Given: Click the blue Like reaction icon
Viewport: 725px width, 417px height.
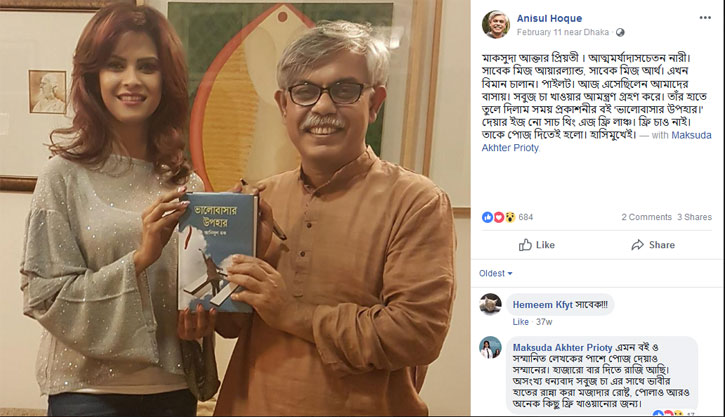Looking at the screenshot, I should (487, 217).
